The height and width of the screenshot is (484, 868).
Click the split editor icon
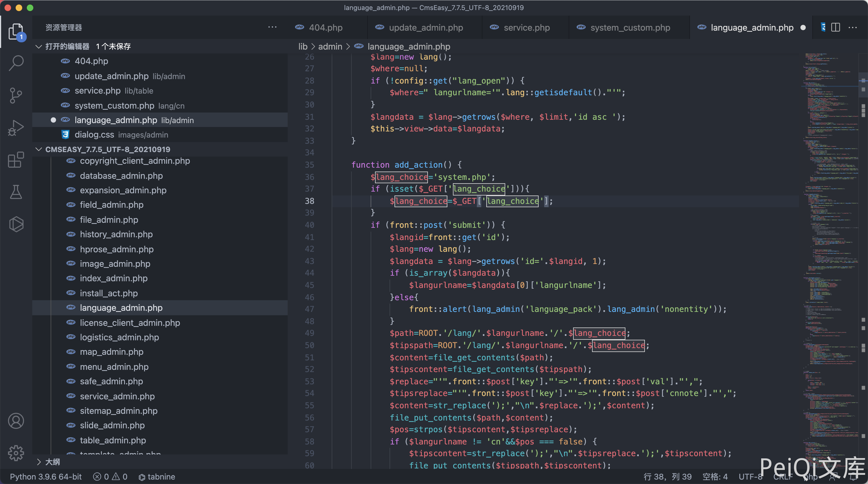(x=835, y=27)
